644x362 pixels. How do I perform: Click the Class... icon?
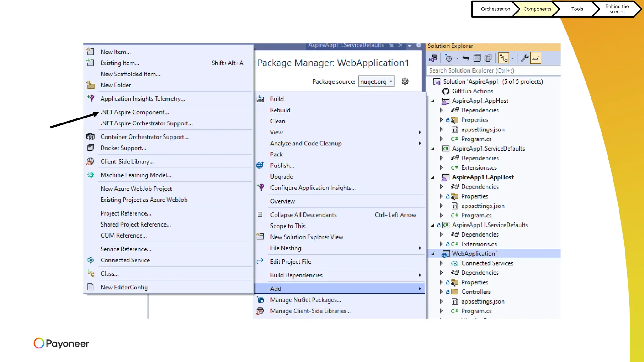pyautogui.click(x=91, y=274)
